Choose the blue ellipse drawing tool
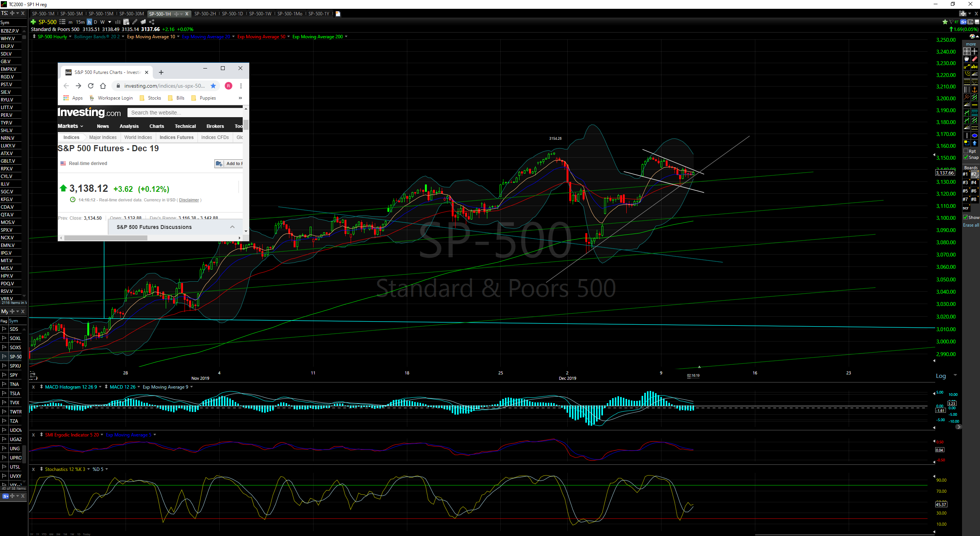 975,136
